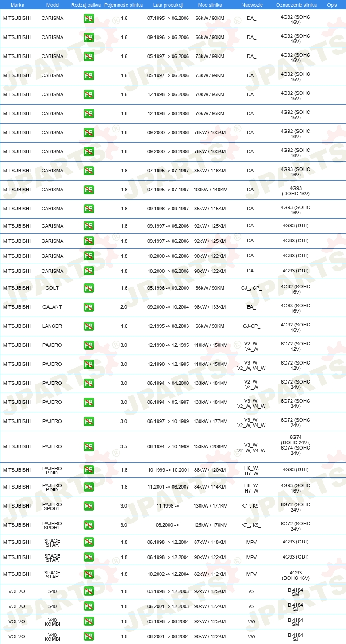Click fuel icon for Volvo V40 Kombi 92kW
346x644 pixels.
pos(88,621)
